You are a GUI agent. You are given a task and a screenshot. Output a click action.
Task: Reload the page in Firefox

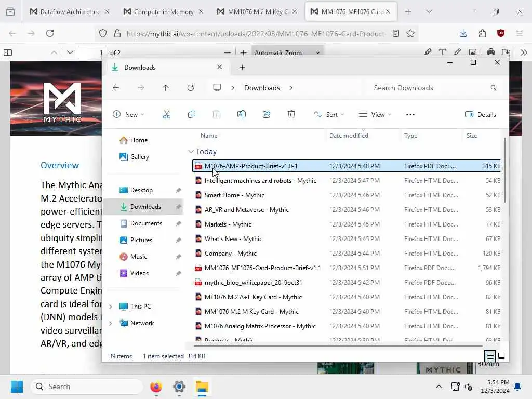pos(50,33)
